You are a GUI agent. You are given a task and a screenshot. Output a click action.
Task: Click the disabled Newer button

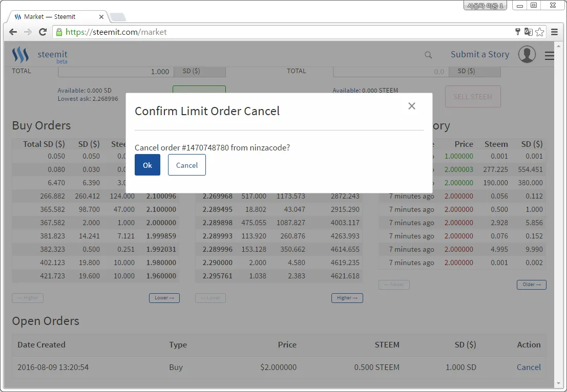(x=394, y=285)
